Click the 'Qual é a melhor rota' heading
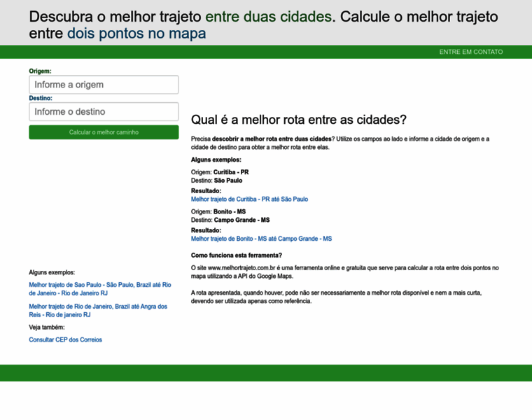532x420 pixels. pyautogui.click(x=298, y=120)
